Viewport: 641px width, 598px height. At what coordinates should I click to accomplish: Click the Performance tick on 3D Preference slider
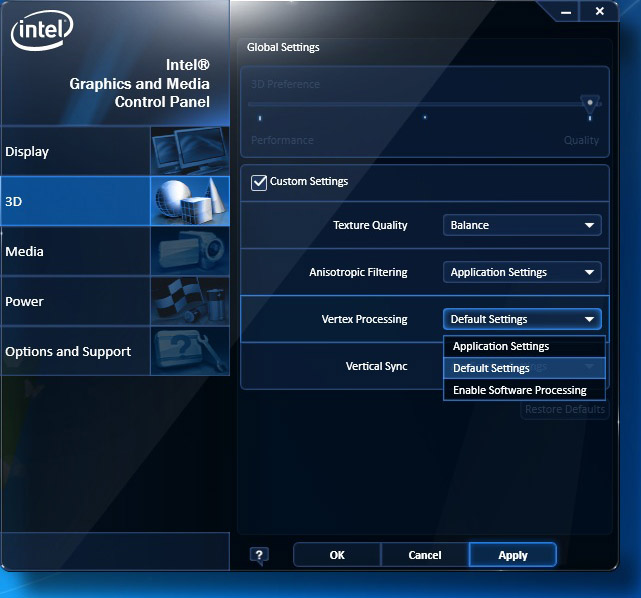(260, 119)
